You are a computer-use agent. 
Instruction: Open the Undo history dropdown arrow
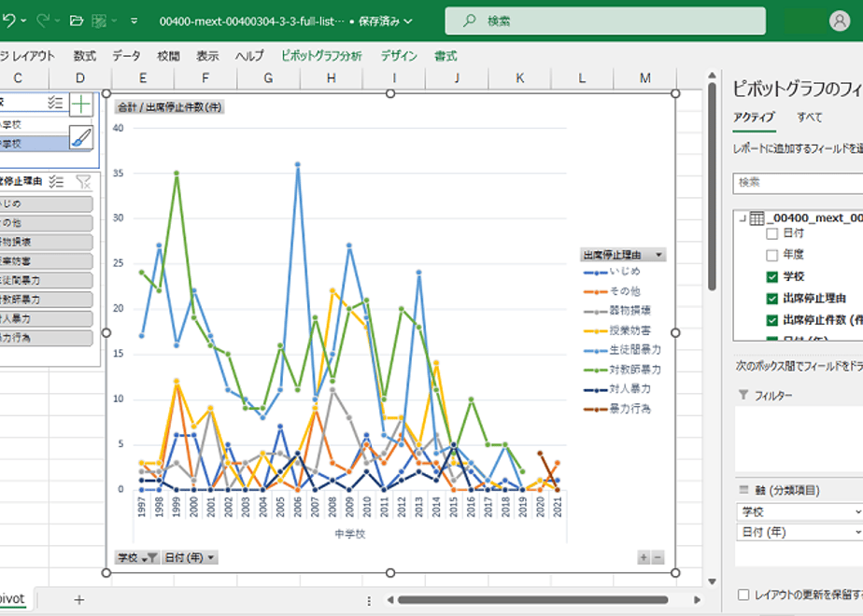point(23,21)
